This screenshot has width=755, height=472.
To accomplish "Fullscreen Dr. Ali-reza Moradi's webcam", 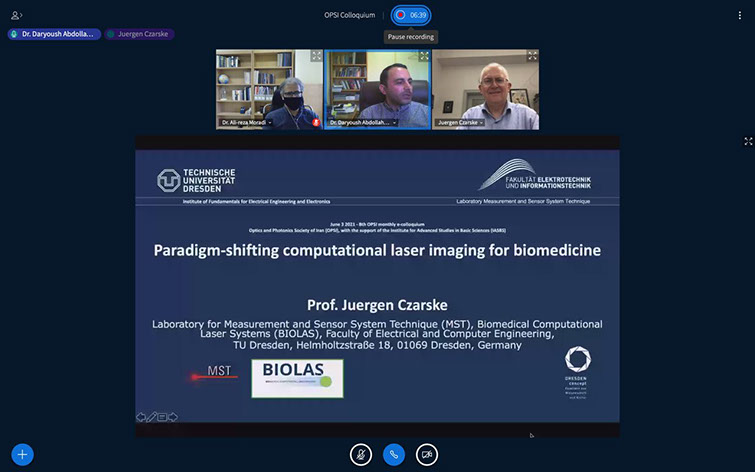I will coord(316,57).
